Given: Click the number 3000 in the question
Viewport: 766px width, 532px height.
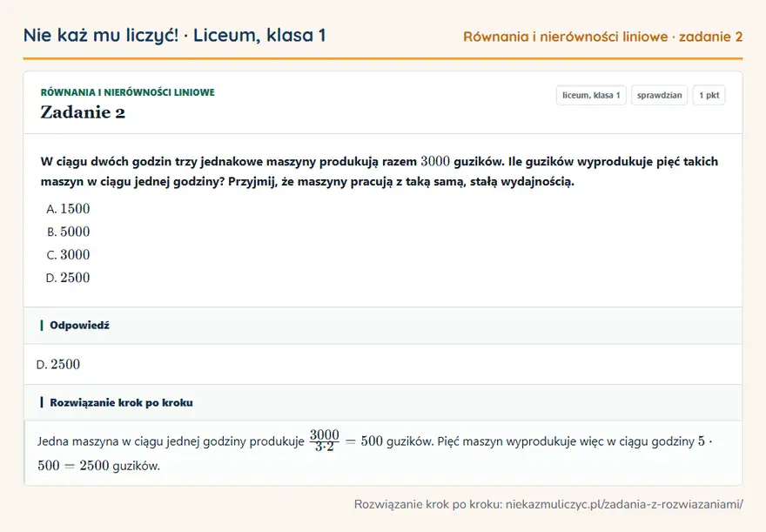Looking at the screenshot, I should pyautogui.click(x=434, y=161).
